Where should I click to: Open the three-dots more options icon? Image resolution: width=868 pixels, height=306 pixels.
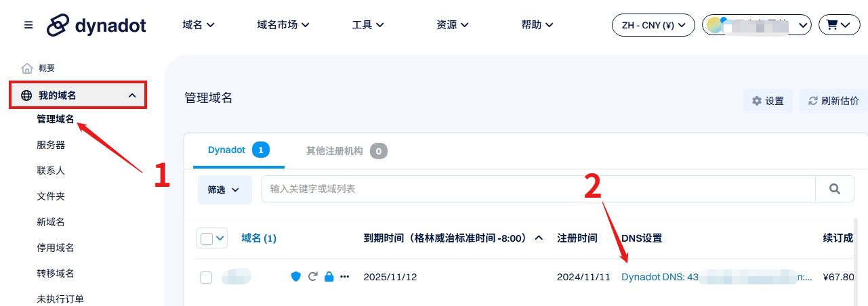[345, 276]
